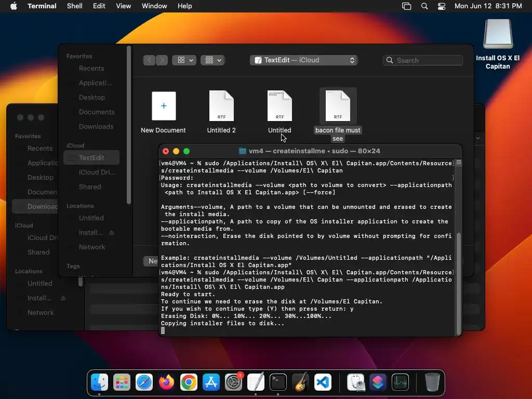Image resolution: width=532 pixels, height=399 pixels.
Task: Select TextEdit under iCloud in sidebar
Action: [x=91, y=157]
